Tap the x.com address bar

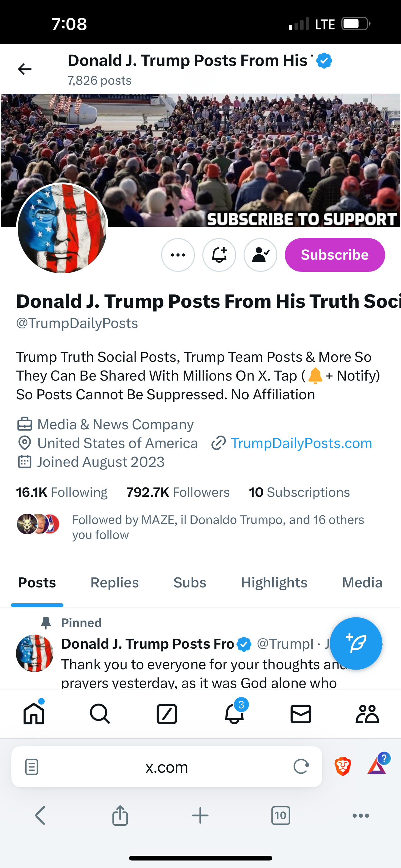(167, 767)
